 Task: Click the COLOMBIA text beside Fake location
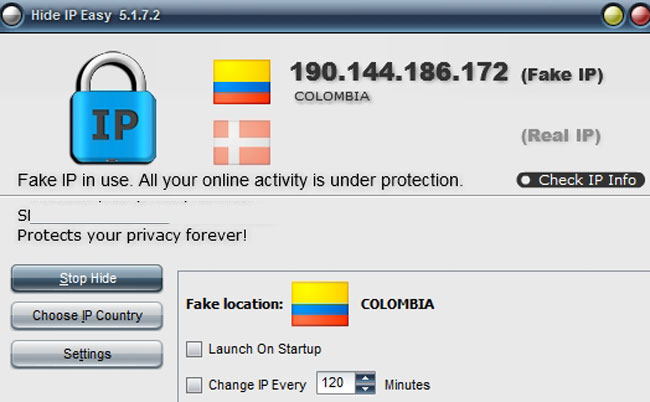[398, 304]
